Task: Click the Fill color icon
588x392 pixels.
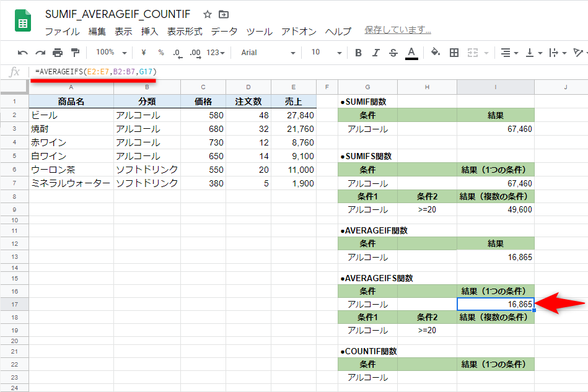Action: (436, 53)
